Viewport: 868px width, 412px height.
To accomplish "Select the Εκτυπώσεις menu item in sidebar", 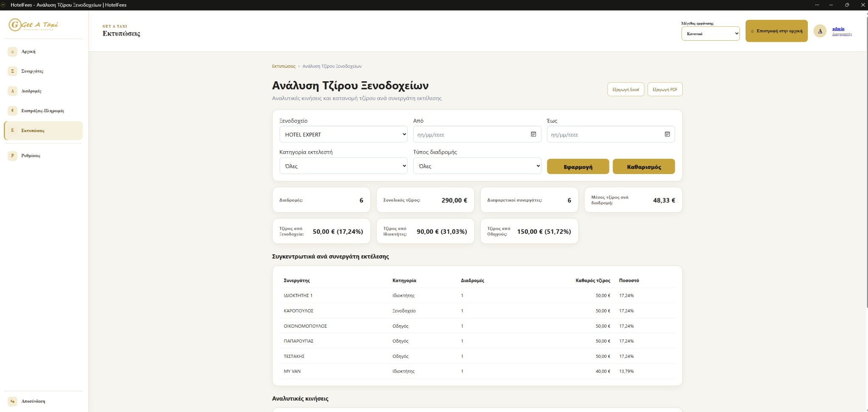I will (43, 130).
